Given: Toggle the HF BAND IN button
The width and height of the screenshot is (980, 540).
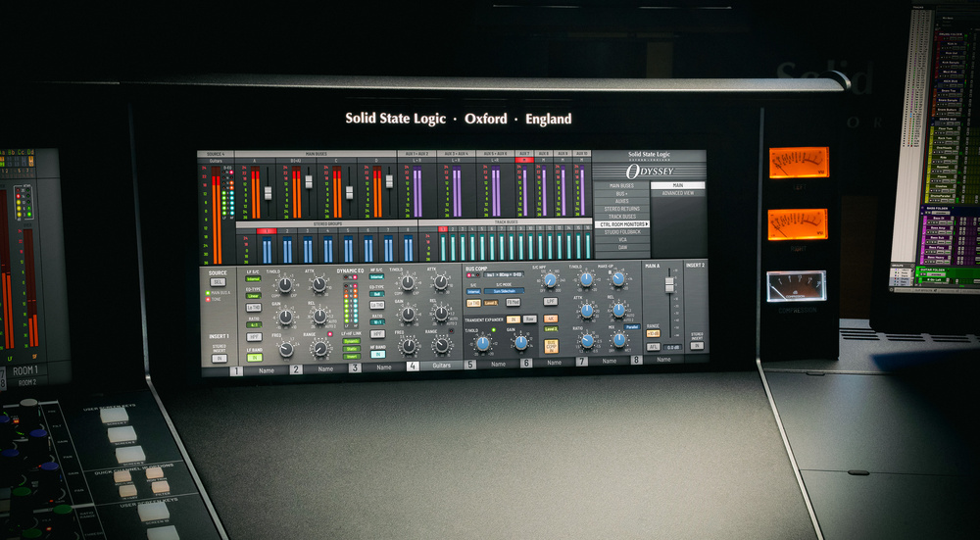Looking at the screenshot, I should pos(378,355).
